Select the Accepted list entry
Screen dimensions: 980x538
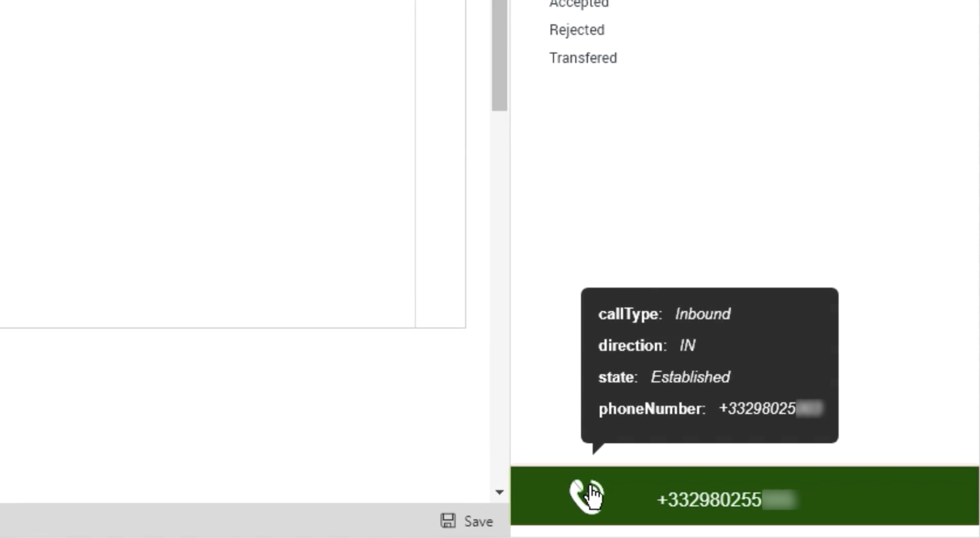coord(579,4)
